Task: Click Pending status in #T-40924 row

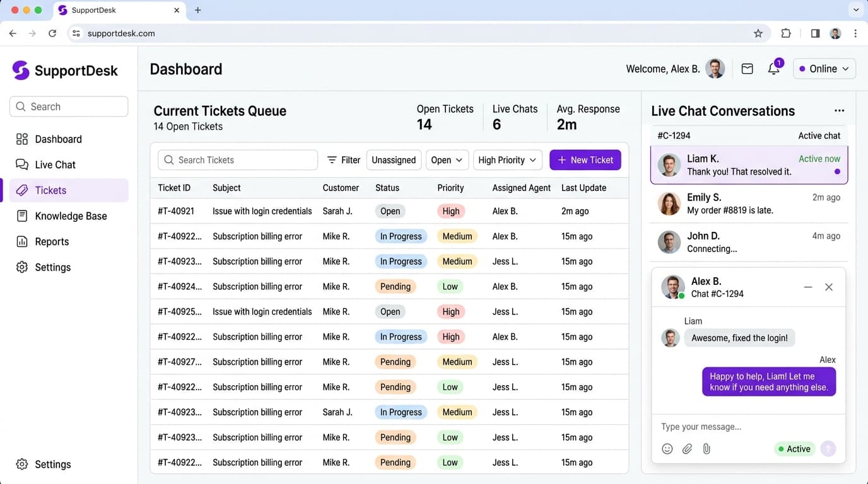Action: (396, 287)
